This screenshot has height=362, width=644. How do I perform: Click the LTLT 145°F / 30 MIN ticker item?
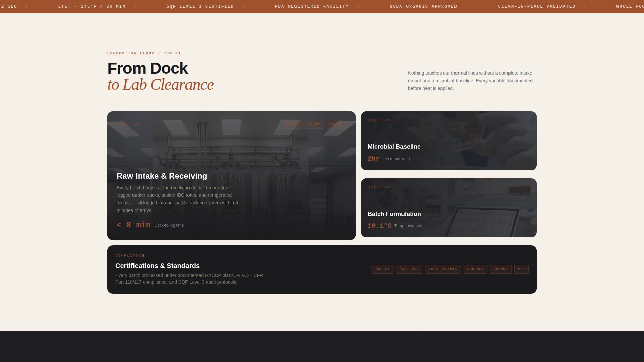[x=91, y=6]
